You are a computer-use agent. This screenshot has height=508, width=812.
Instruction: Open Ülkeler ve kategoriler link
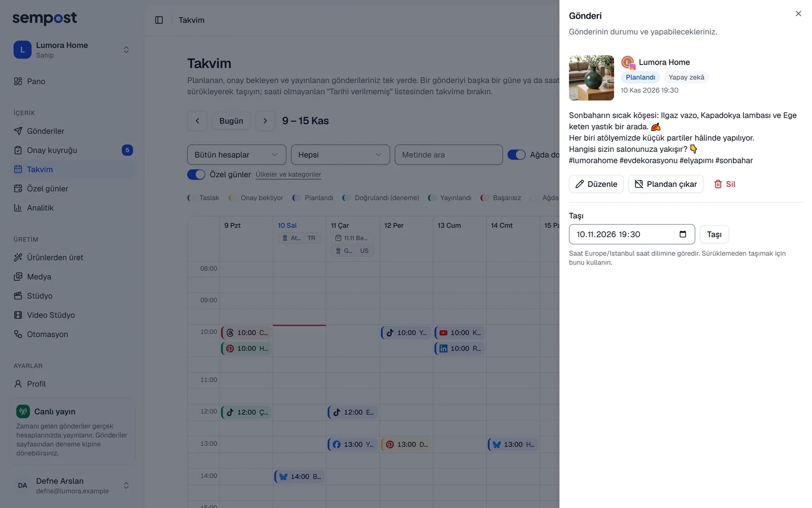288,174
